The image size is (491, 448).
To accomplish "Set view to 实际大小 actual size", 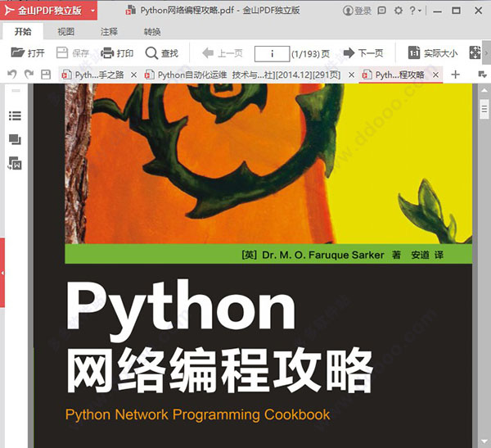I will (433, 53).
